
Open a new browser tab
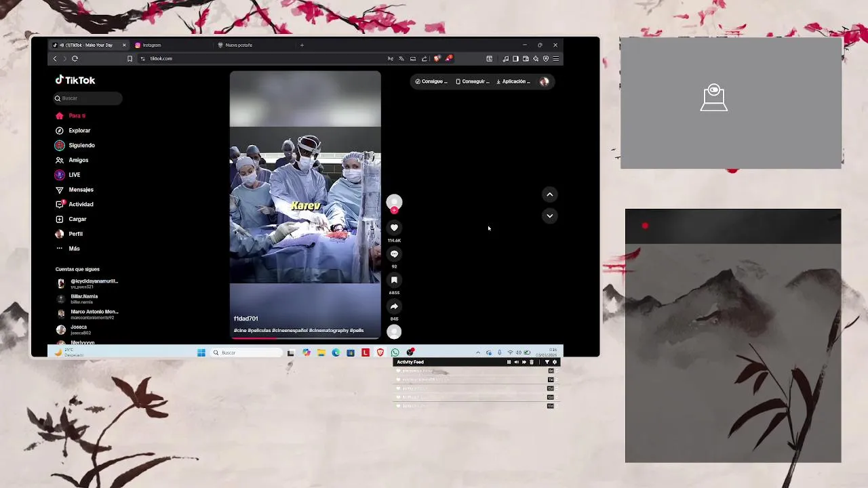click(302, 45)
